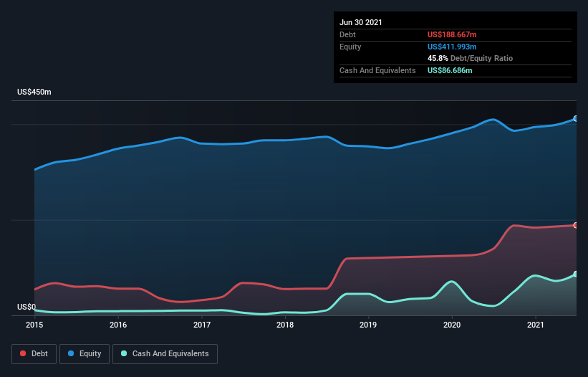Viewport: 588px width, 377px height.
Task: Click the US$411.993m equity value
Action: click(452, 47)
